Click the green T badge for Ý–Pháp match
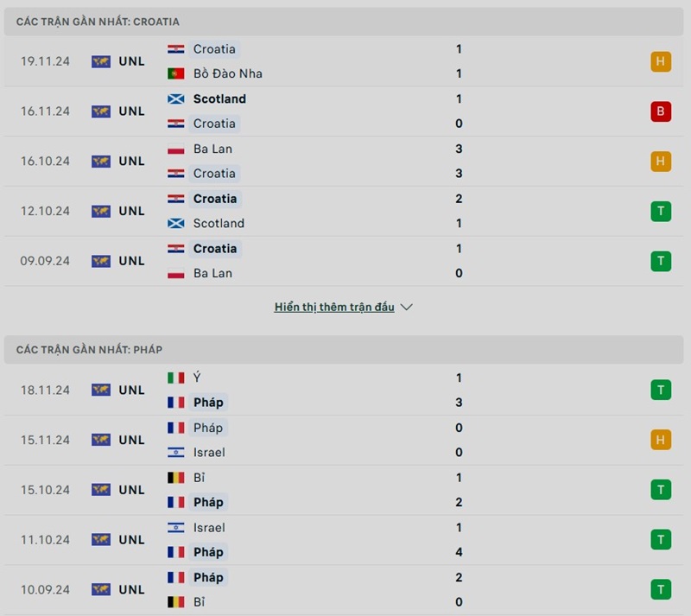 661,390
